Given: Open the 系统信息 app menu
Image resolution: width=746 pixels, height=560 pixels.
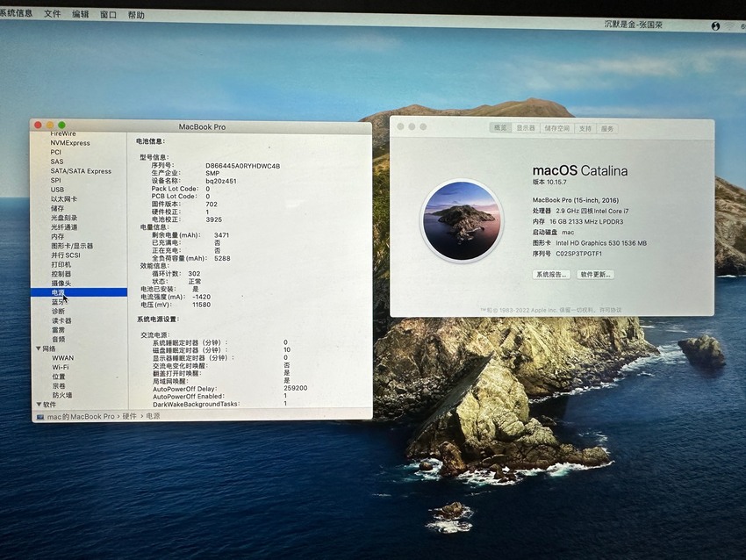Looking at the screenshot, I should [16, 13].
